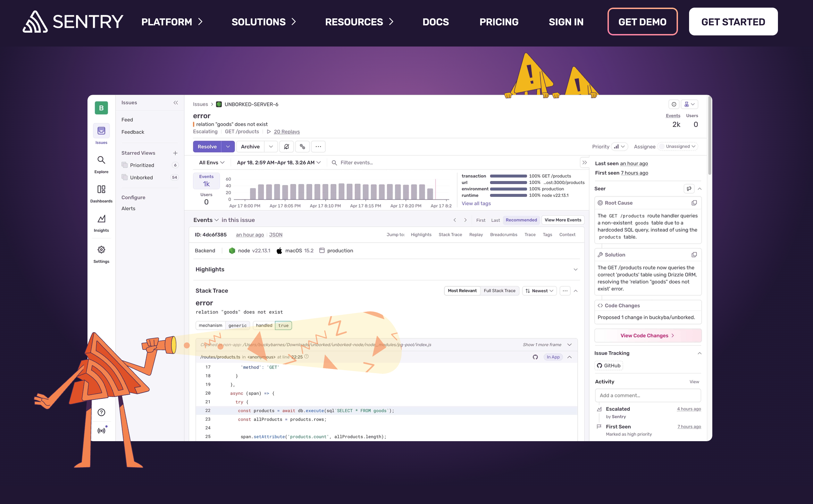Open the All Envs dropdown

[212, 162]
